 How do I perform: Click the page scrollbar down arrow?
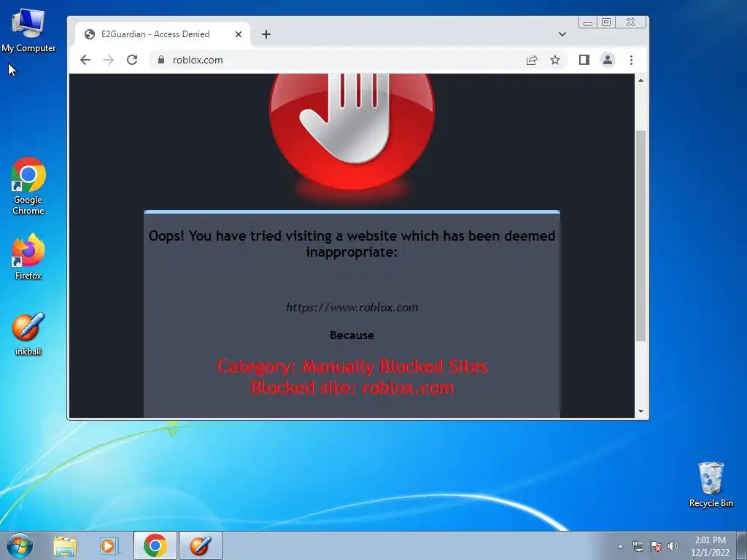coord(640,411)
